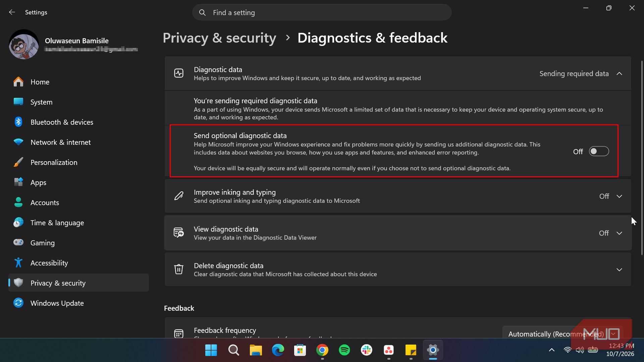
Task: Go back using the Settings back arrow
Action: click(x=12, y=12)
